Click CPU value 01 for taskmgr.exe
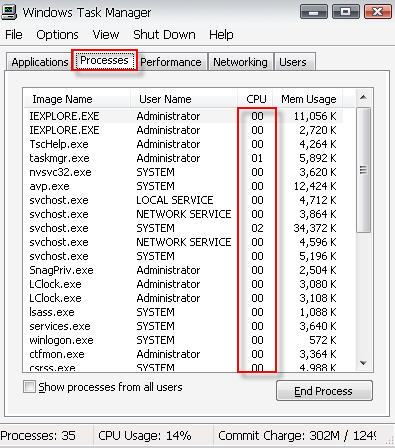This screenshot has height=448, width=395. pos(257,158)
